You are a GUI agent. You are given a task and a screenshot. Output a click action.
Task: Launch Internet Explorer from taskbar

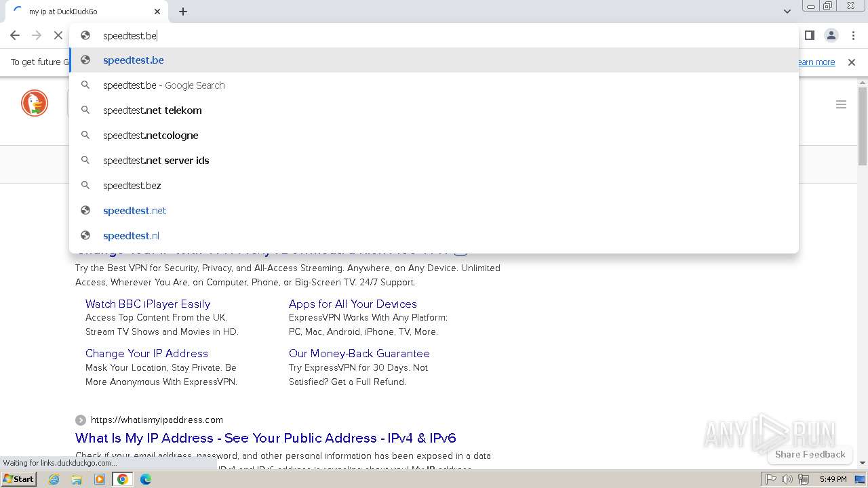(x=54, y=479)
